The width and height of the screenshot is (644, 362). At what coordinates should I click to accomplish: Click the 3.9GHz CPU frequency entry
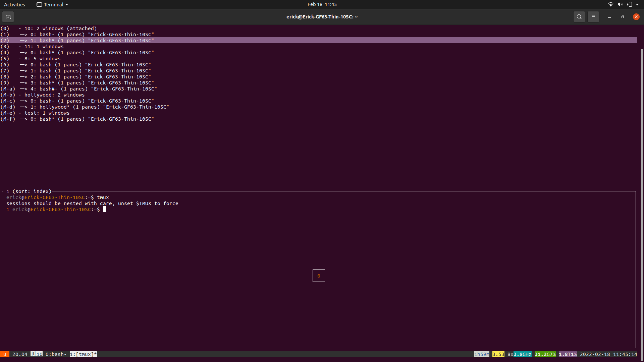click(x=523, y=354)
